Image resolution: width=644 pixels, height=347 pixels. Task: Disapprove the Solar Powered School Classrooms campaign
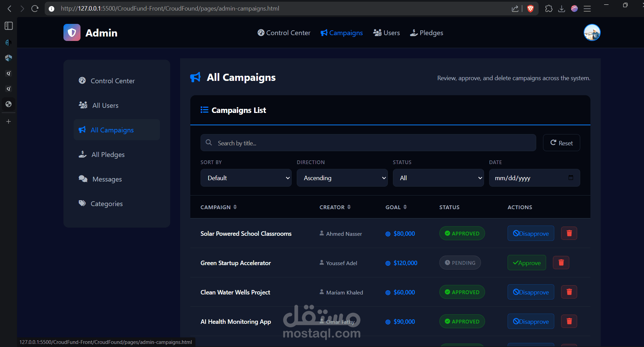tap(531, 233)
